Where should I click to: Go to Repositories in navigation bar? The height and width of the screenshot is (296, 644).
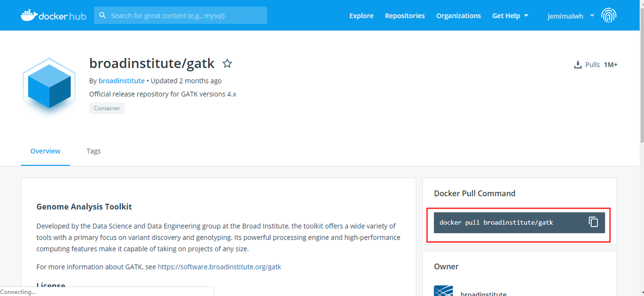click(405, 16)
